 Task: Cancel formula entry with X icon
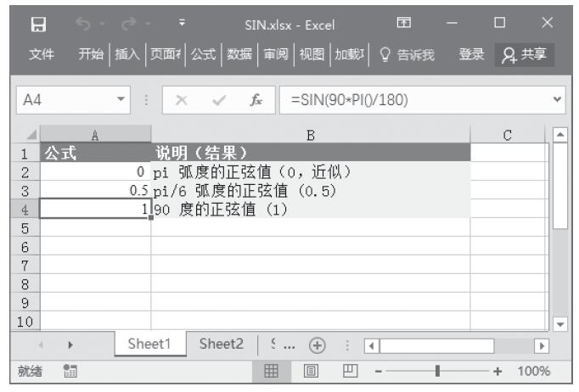point(181,99)
